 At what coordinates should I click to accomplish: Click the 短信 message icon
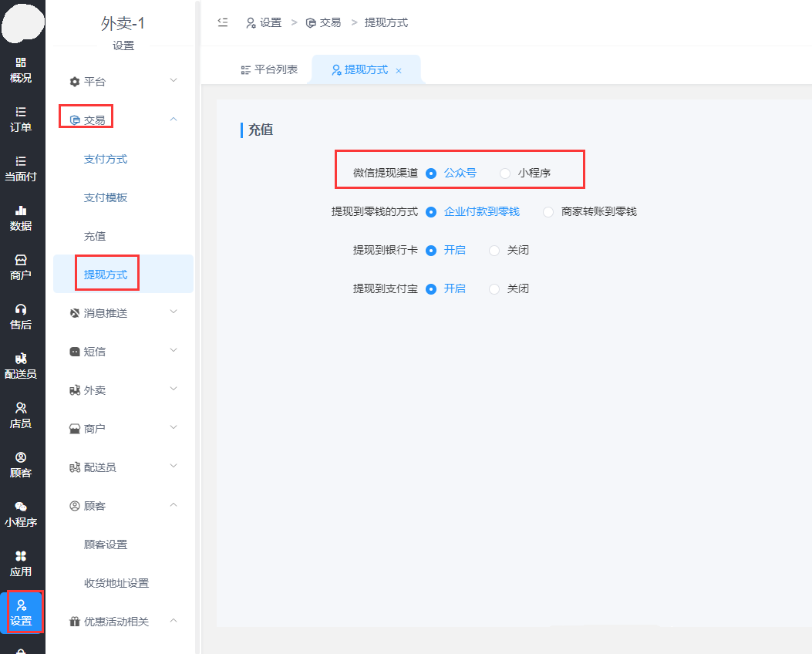point(75,352)
